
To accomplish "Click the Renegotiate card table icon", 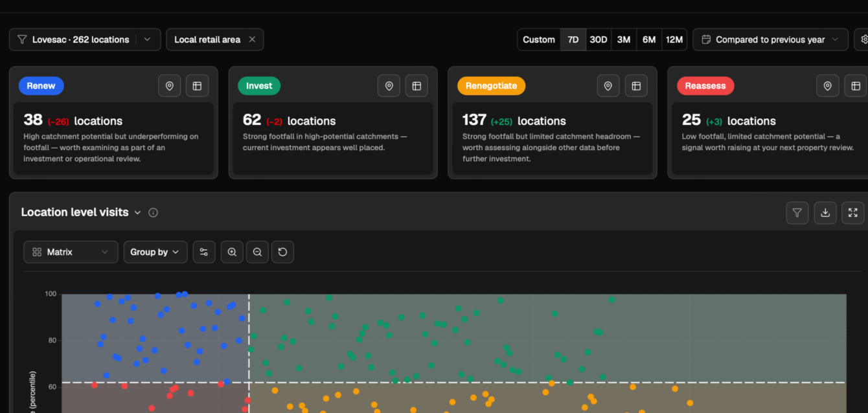I will [636, 86].
